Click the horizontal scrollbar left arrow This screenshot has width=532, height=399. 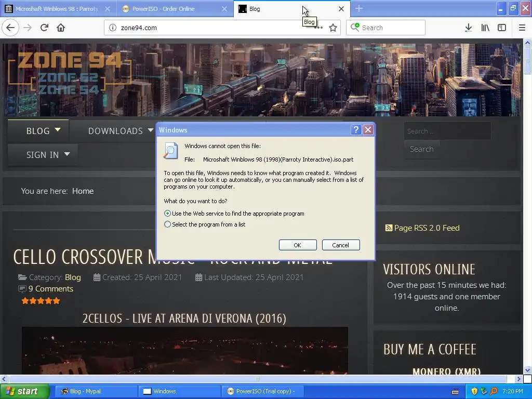4,379
